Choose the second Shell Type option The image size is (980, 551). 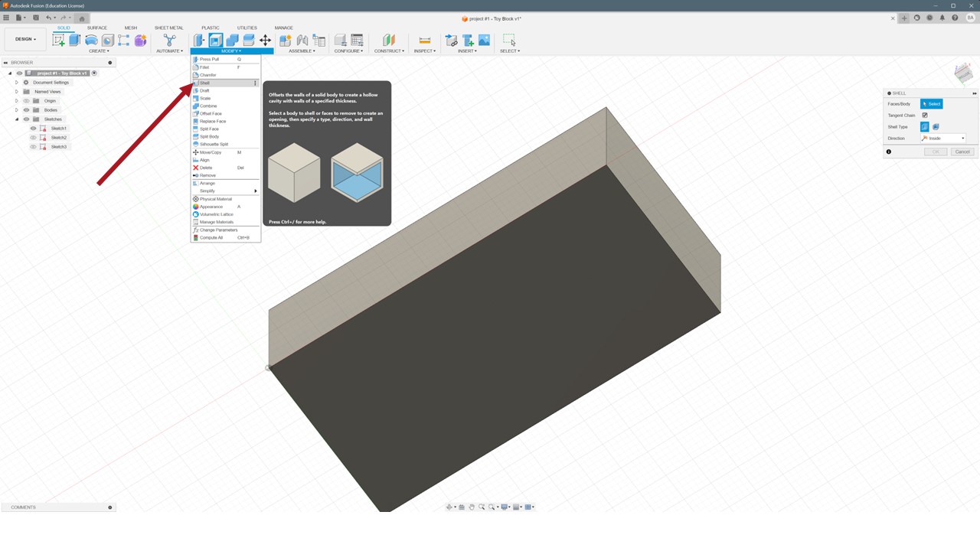point(936,127)
